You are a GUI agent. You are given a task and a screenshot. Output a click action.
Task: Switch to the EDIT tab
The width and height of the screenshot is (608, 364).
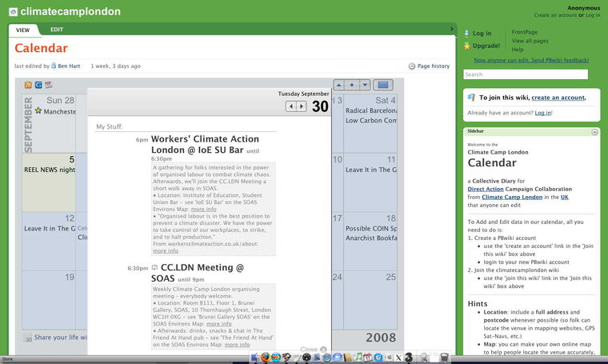(x=57, y=30)
